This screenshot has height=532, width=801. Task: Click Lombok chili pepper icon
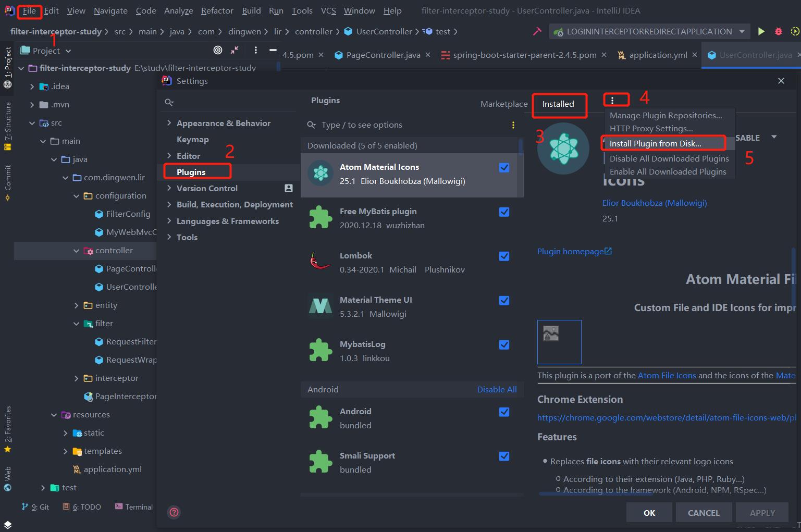(x=321, y=262)
